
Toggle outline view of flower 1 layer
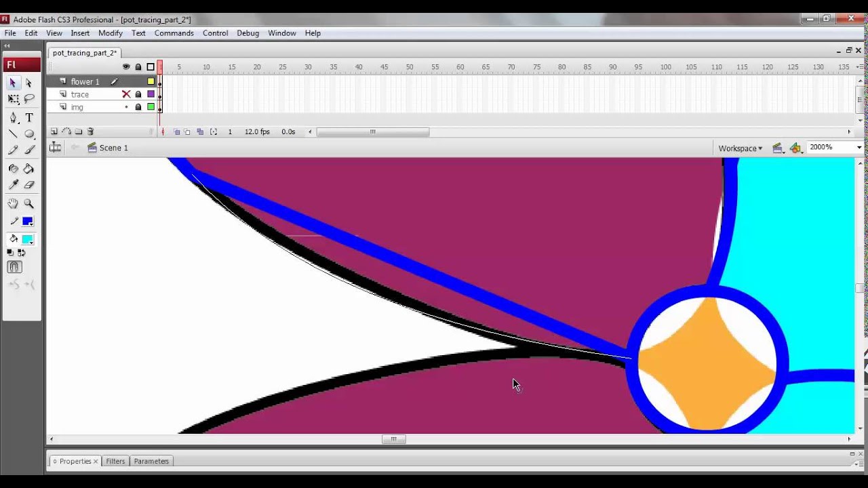(x=151, y=81)
